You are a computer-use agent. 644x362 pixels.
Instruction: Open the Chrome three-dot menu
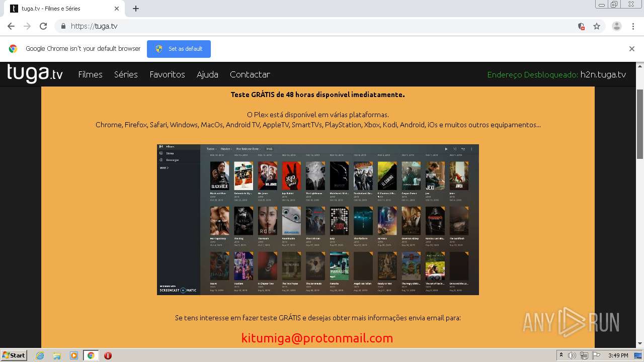point(633,26)
